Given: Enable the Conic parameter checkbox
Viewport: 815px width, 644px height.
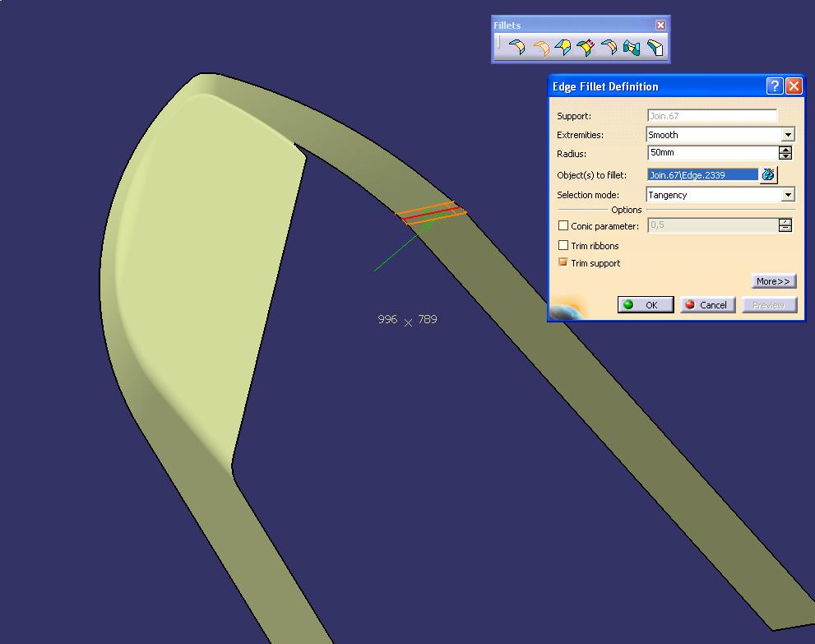Looking at the screenshot, I should (x=563, y=225).
